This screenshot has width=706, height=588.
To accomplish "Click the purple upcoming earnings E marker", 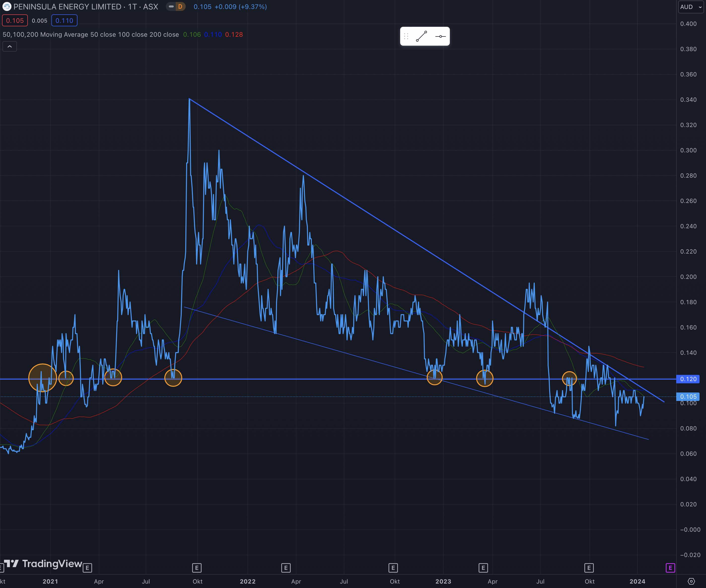I will tap(670, 568).
